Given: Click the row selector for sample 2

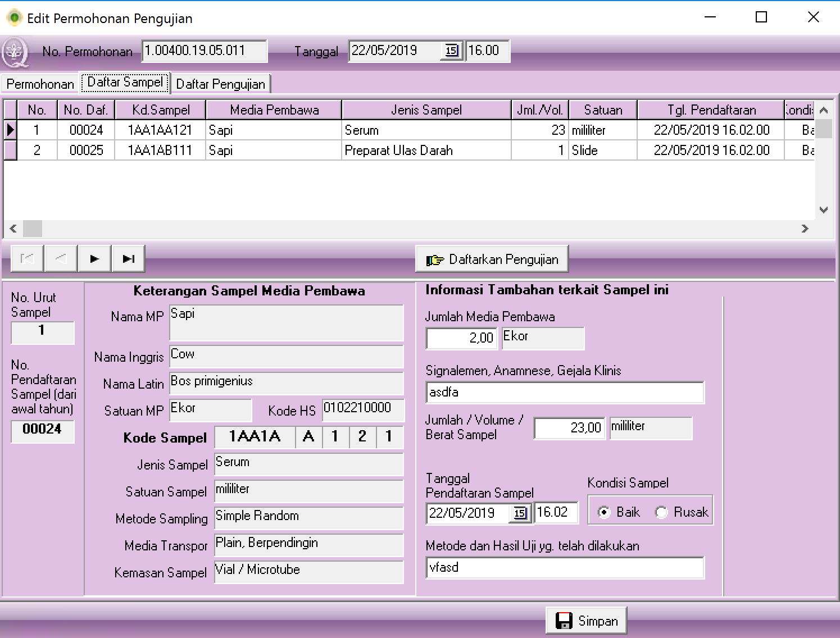Looking at the screenshot, I should 10,151.
